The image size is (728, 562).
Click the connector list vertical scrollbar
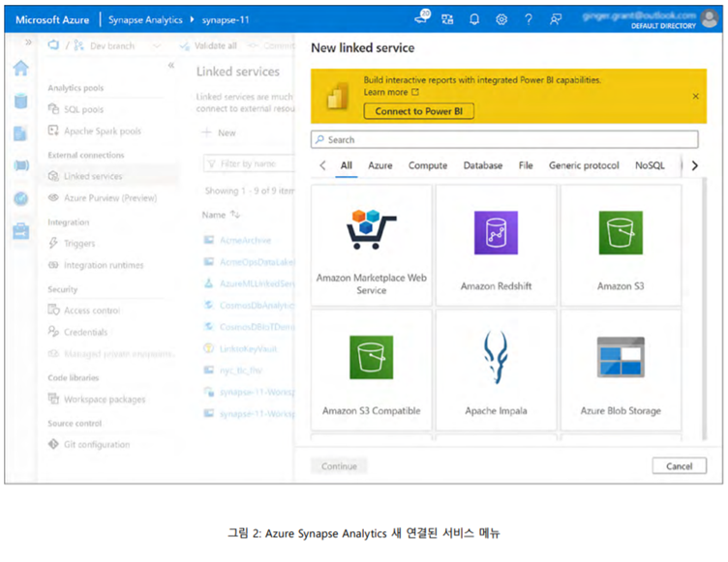click(704, 309)
